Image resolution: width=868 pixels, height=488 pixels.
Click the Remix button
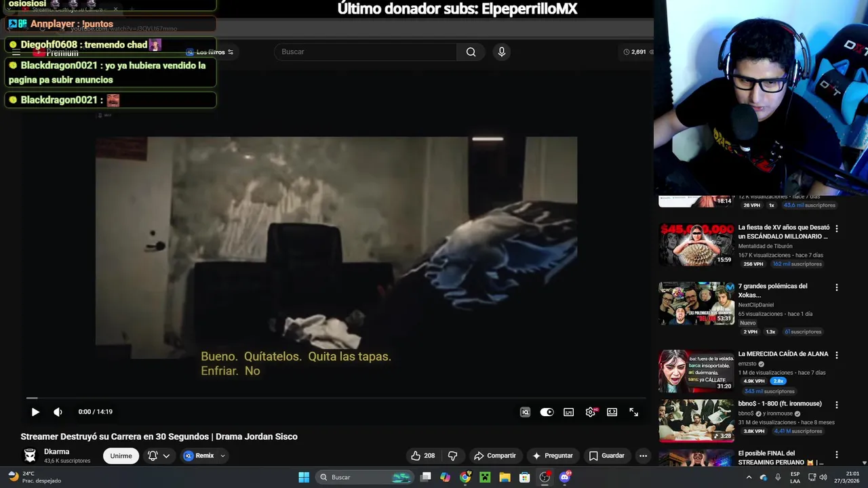[x=199, y=455]
